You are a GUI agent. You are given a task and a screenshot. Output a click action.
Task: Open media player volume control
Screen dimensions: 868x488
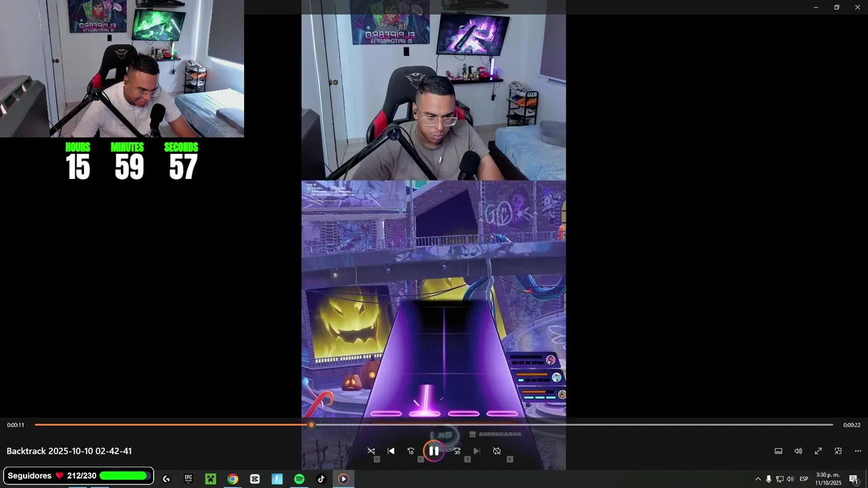pyautogui.click(x=798, y=451)
